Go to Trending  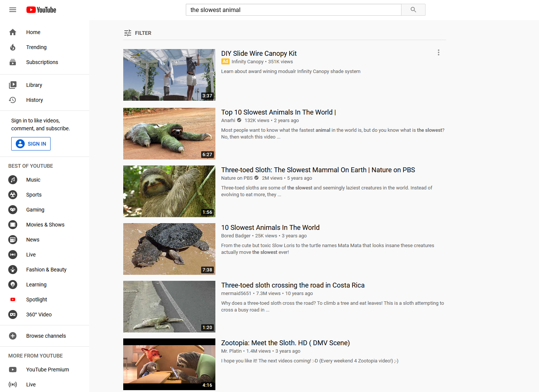[x=45, y=47]
